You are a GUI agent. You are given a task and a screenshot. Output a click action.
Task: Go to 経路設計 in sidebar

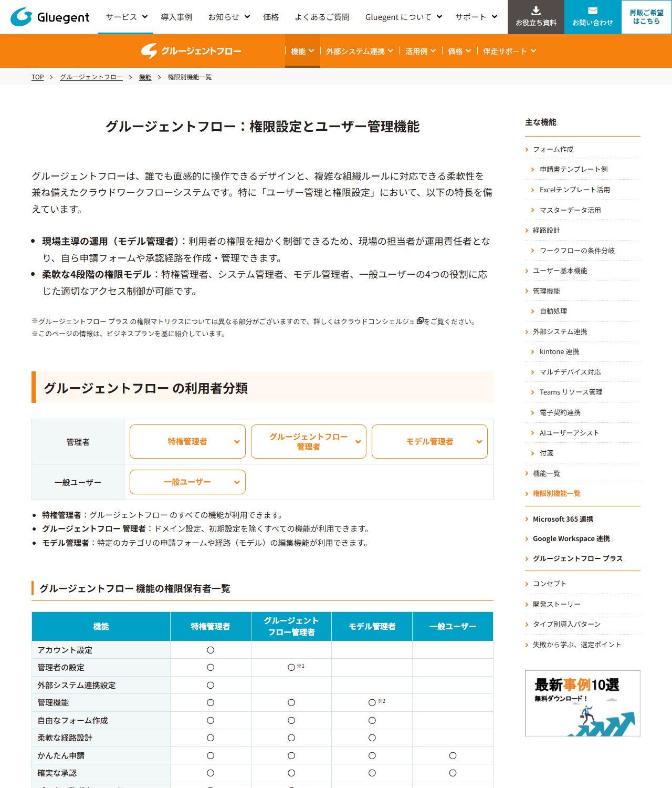[547, 230]
